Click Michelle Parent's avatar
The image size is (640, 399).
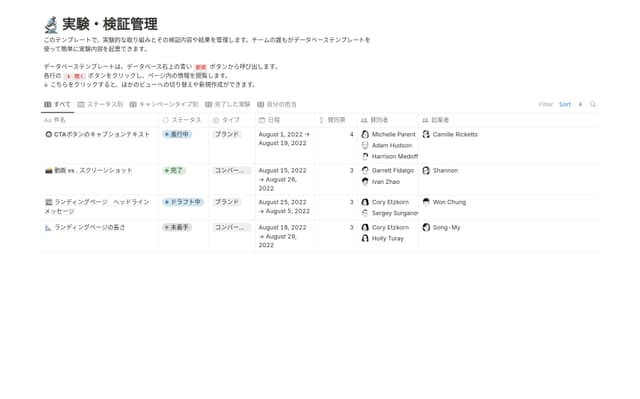coord(365,134)
